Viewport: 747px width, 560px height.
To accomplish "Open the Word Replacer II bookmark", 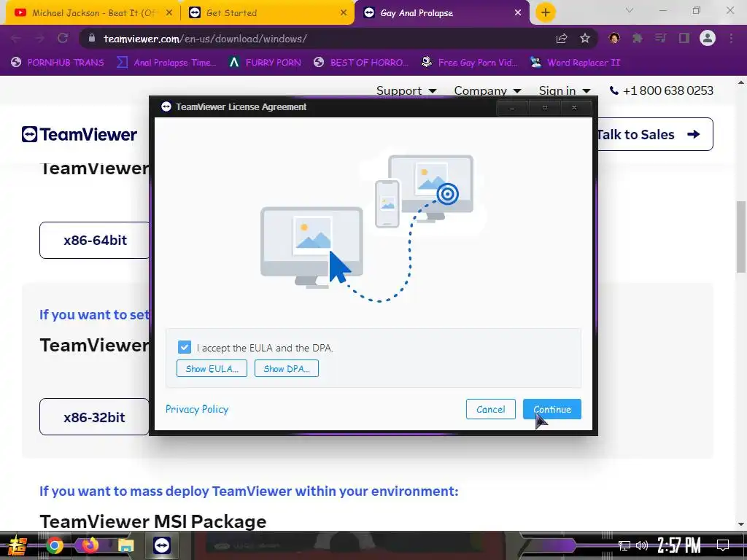I will point(576,63).
